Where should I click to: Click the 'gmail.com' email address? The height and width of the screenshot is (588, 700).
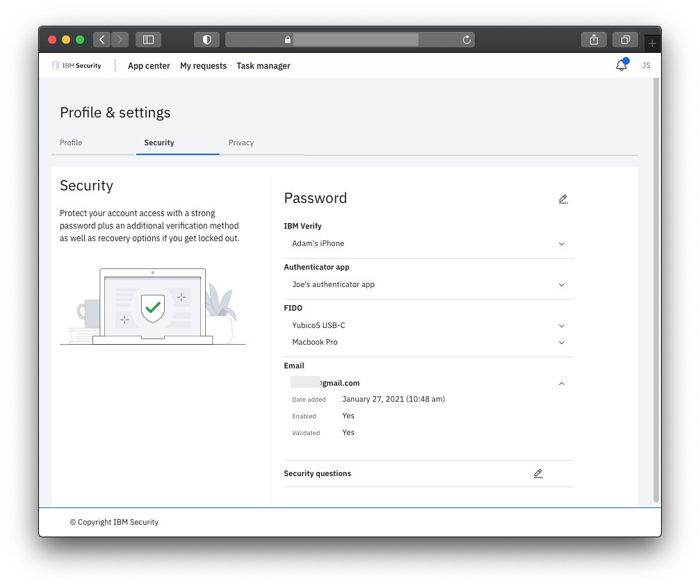pyautogui.click(x=325, y=383)
